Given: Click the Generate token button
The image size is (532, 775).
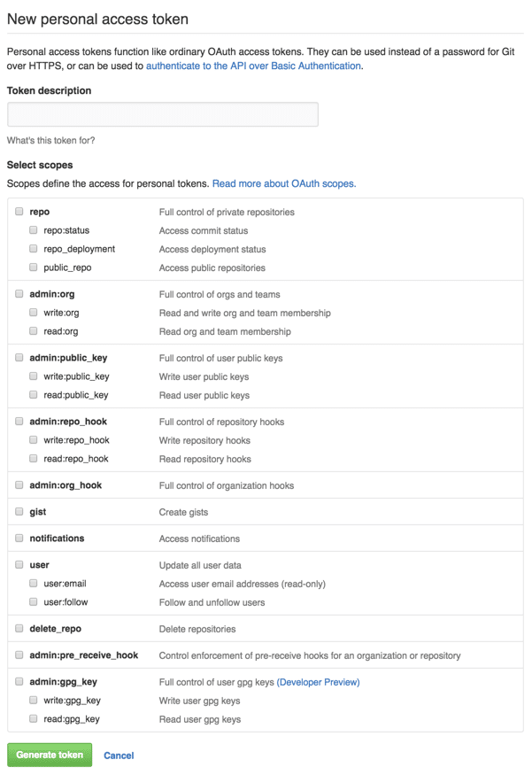Looking at the screenshot, I should coord(50,755).
